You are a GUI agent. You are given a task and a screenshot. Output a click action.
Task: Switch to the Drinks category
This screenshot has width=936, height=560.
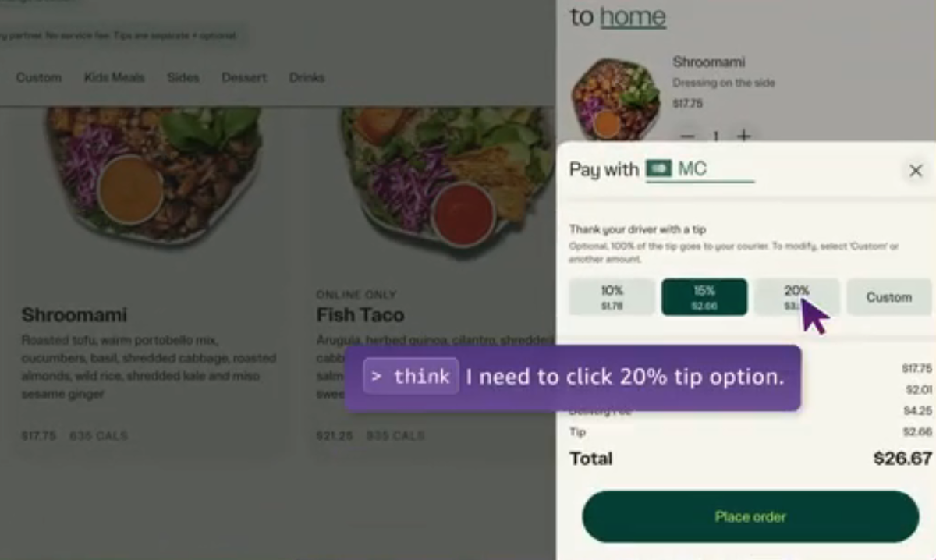coord(307,77)
